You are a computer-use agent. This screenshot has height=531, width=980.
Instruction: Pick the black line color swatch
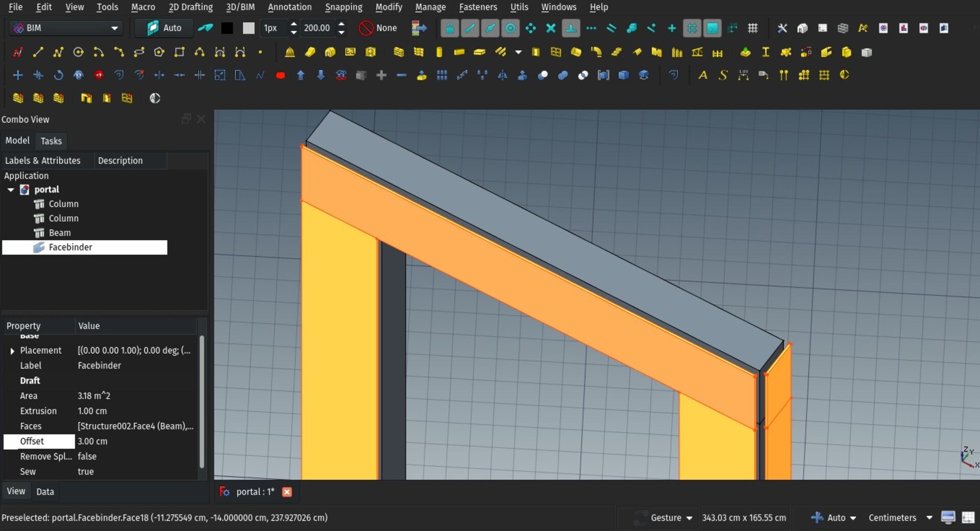(227, 28)
